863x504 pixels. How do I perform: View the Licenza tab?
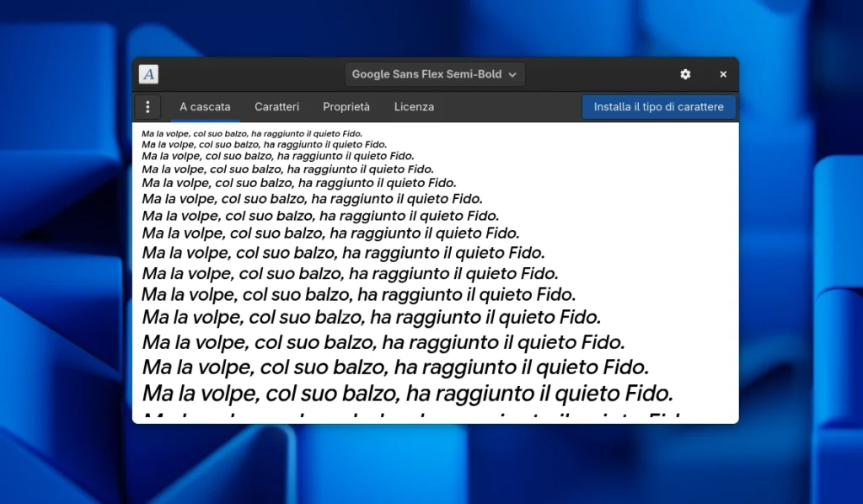tap(414, 107)
